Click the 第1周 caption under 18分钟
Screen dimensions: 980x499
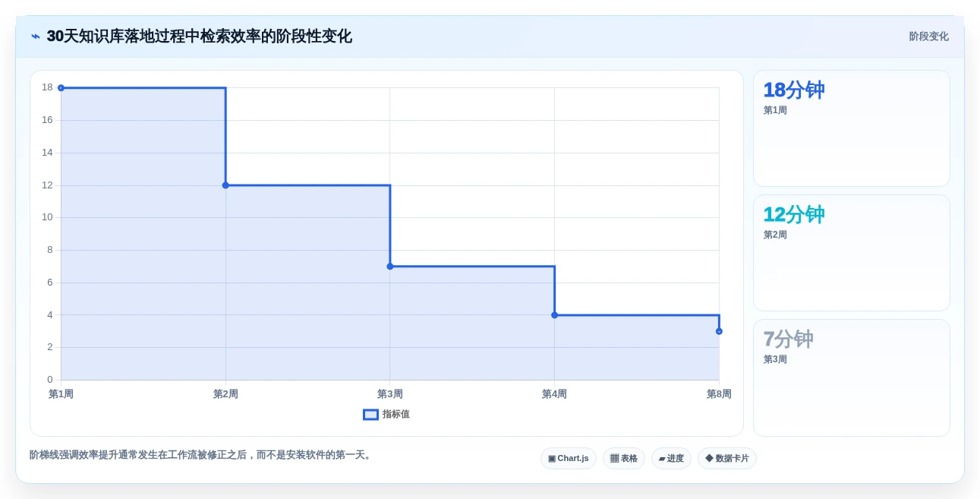775,110
